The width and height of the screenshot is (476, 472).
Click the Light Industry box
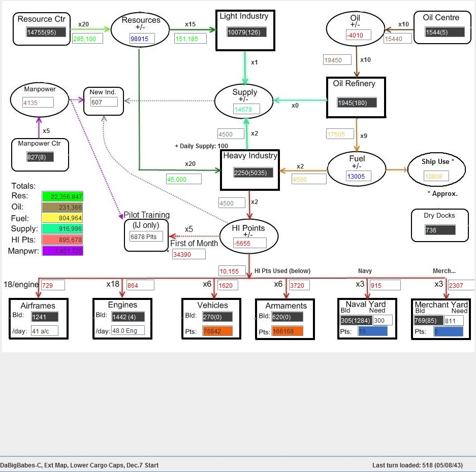click(245, 30)
